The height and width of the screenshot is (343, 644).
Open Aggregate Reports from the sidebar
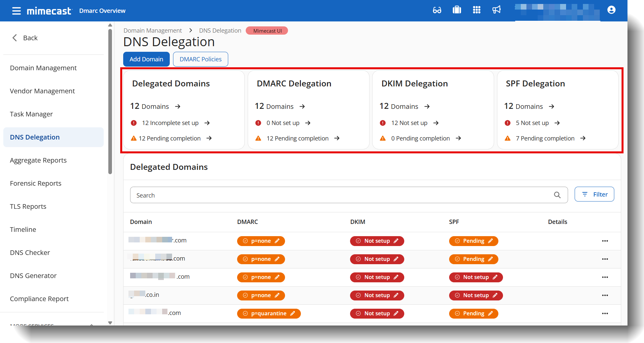(38, 160)
